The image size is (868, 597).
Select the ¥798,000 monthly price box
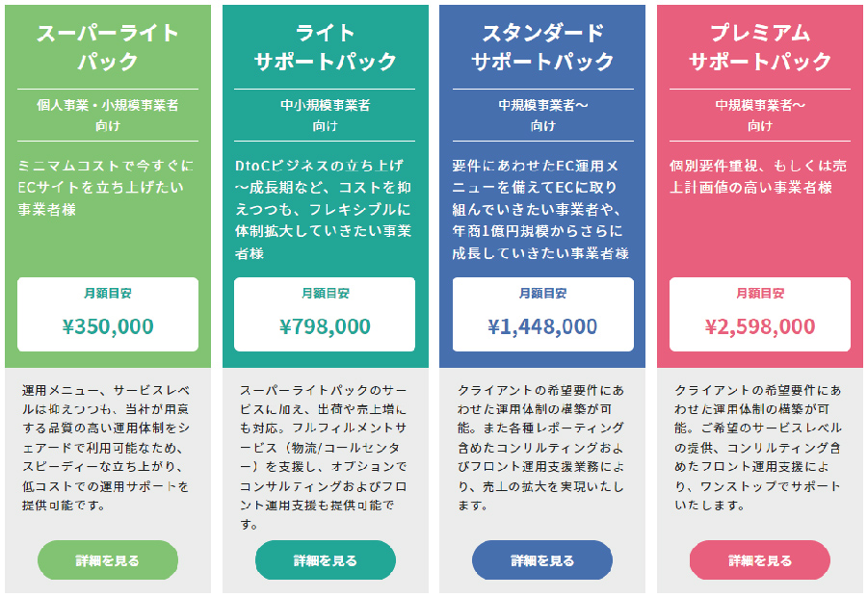pyautogui.click(x=325, y=315)
